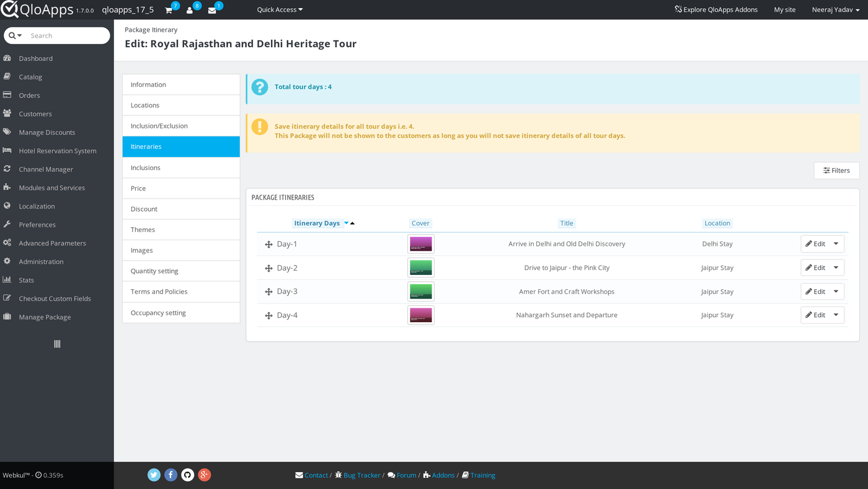Open the customers notification icon in header
This screenshot has height=489, width=868.
pyautogui.click(x=190, y=10)
